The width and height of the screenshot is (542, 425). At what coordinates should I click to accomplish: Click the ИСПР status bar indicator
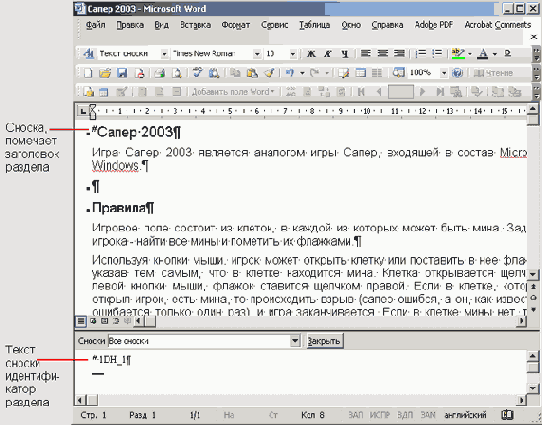click(380, 415)
